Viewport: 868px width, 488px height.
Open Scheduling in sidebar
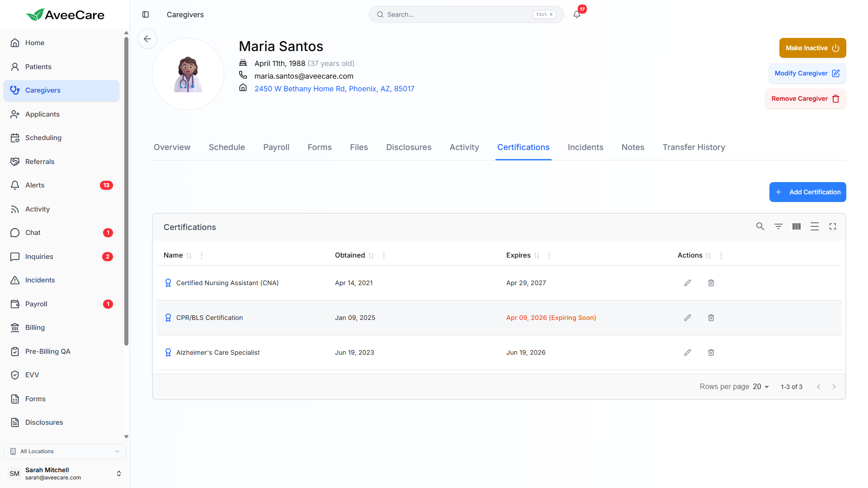tap(43, 138)
